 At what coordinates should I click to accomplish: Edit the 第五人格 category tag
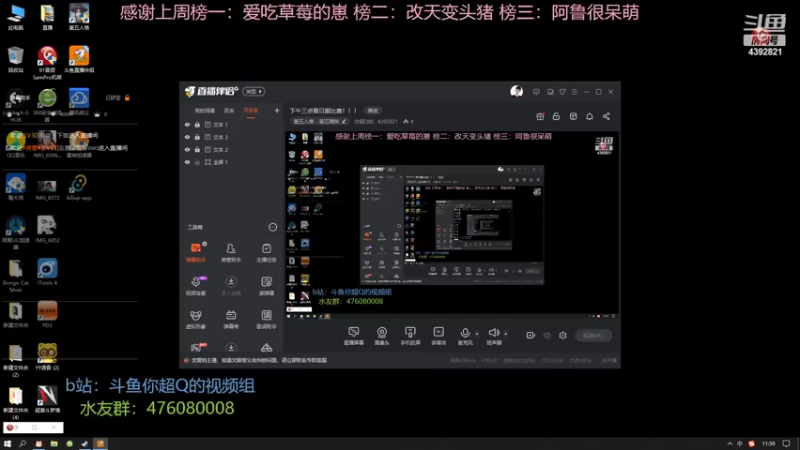click(319, 121)
